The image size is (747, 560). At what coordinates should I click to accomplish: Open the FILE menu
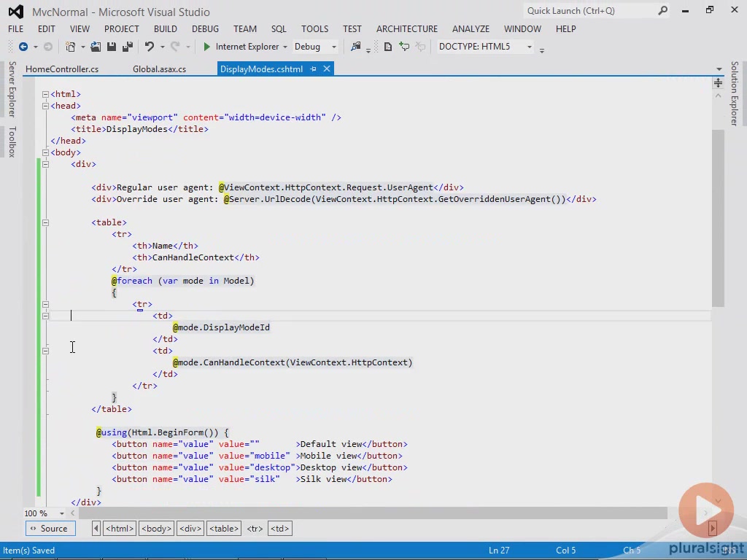pyautogui.click(x=16, y=29)
